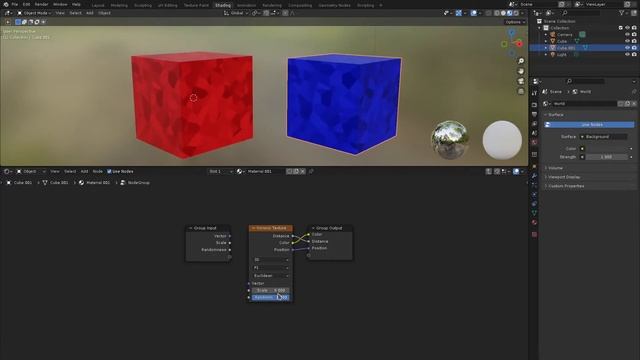Select the Light object in outliner
The image size is (640, 360).
click(x=562, y=54)
